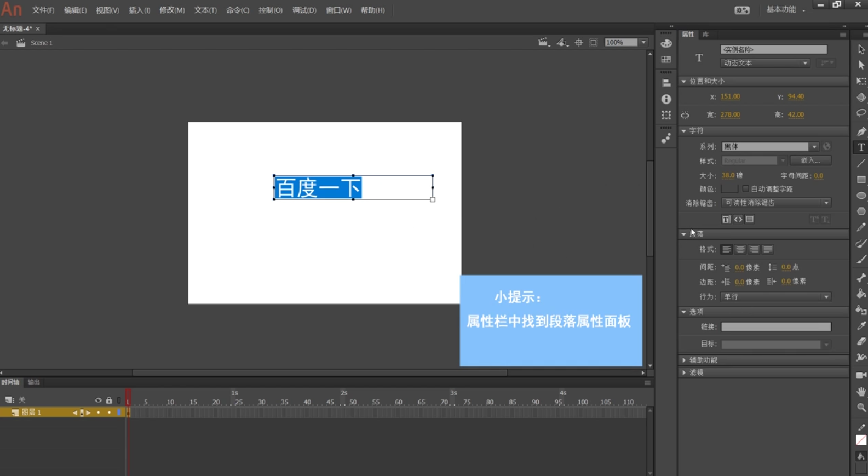Open the Align panel icon
This screenshot has height=476, width=868.
click(666, 83)
